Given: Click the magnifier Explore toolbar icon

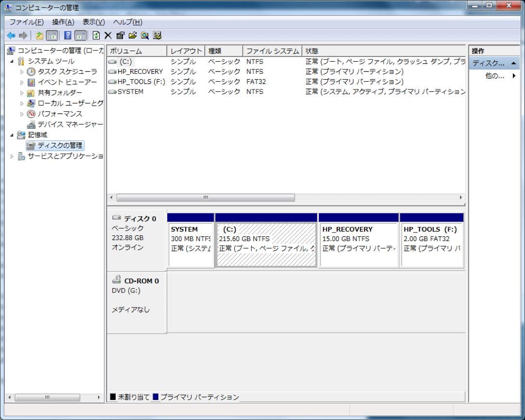Looking at the screenshot, I should pos(145,35).
